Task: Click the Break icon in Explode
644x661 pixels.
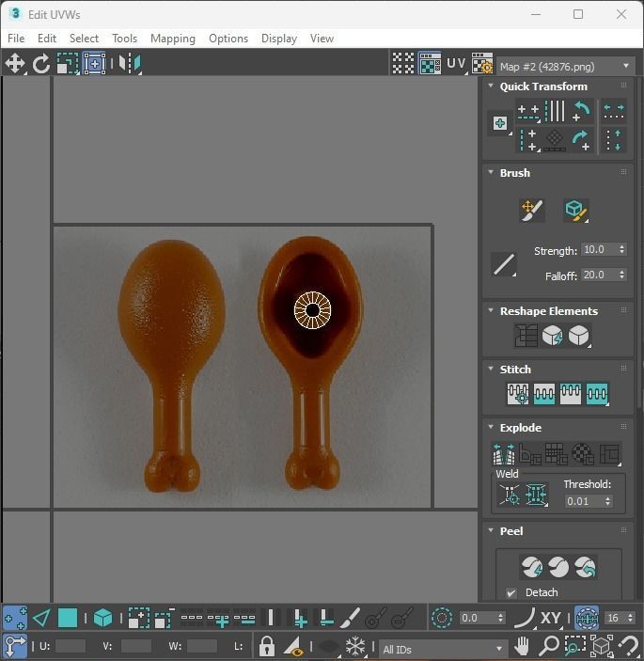Action: pyautogui.click(x=504, y=454)
